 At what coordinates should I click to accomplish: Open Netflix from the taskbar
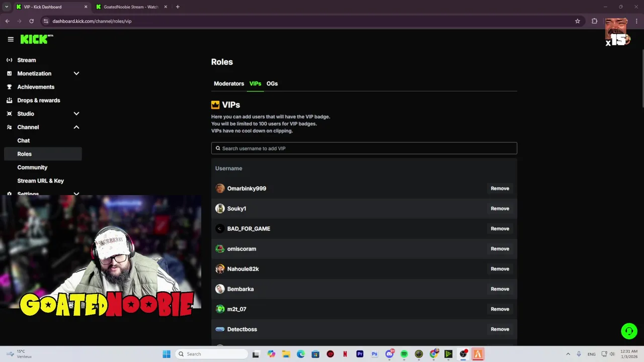point(345,354)
